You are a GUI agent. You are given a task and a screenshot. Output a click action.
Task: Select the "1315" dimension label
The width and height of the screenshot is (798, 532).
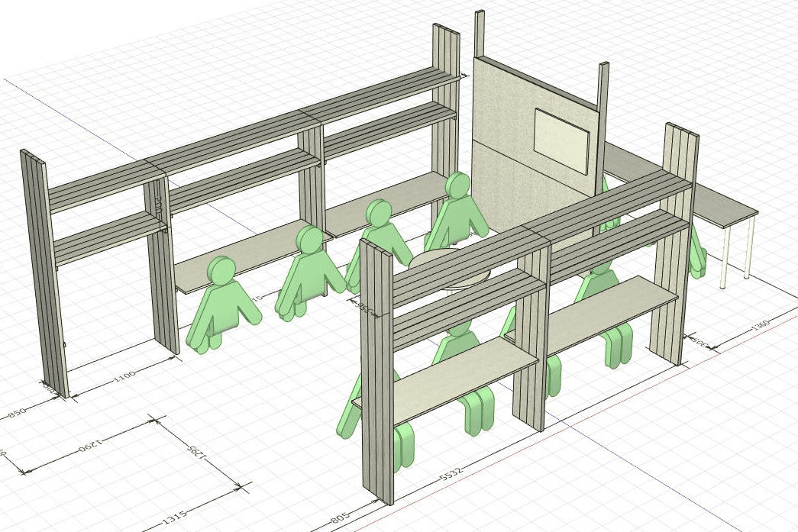click(175, 518)
